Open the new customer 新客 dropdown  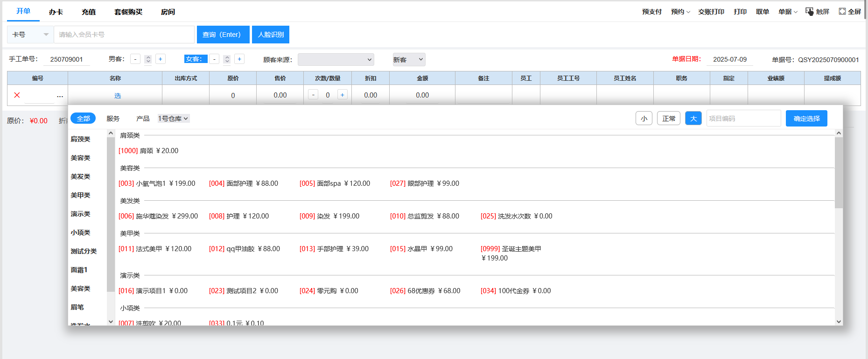coord(408,60)
